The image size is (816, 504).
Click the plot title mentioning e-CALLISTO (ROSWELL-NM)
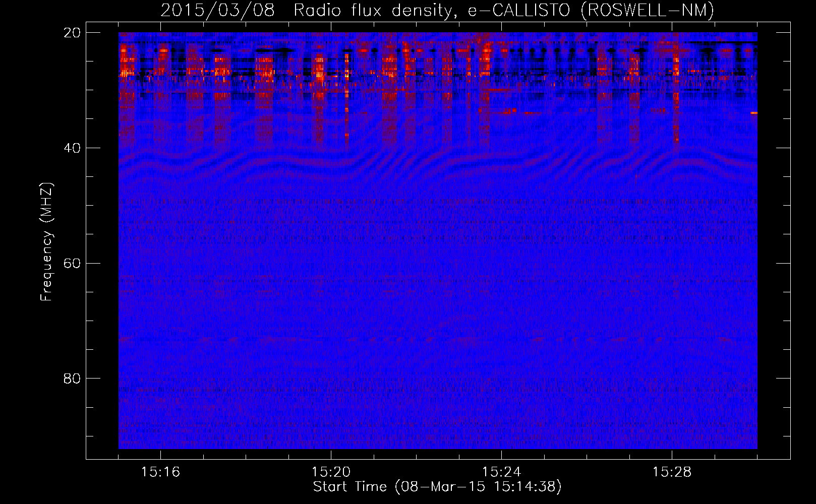[437, 10]
